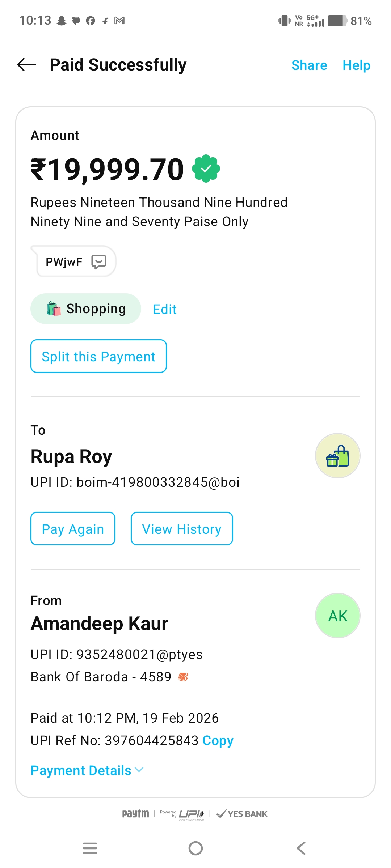Click Split this Payment button

coord(98,356)
